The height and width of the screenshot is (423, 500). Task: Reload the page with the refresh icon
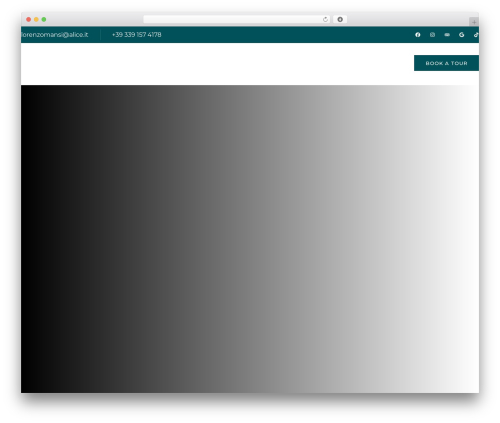click(325, 19)
